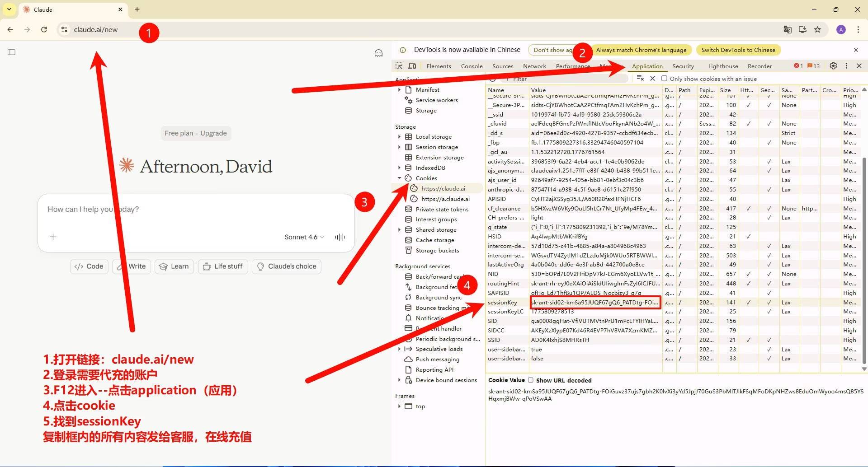Click Always match Chrome's language button

pyautogui.click(x=641, y=50)
